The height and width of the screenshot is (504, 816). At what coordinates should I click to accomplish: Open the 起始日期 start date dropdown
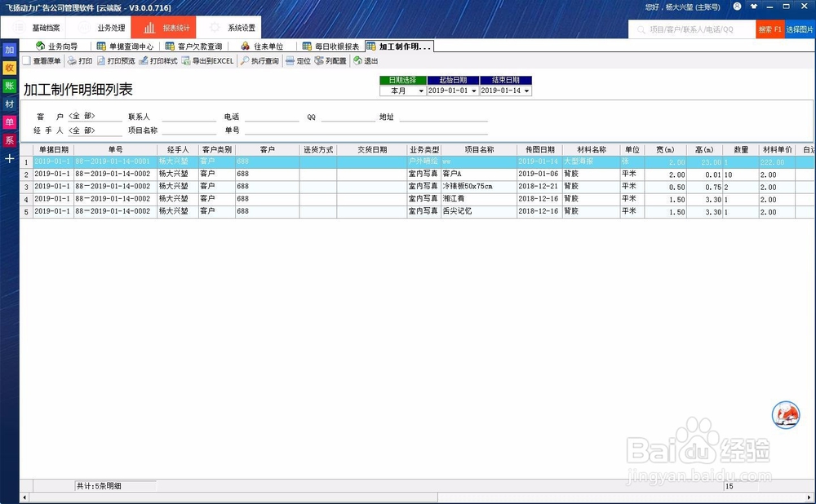click(x=473, y=91)
